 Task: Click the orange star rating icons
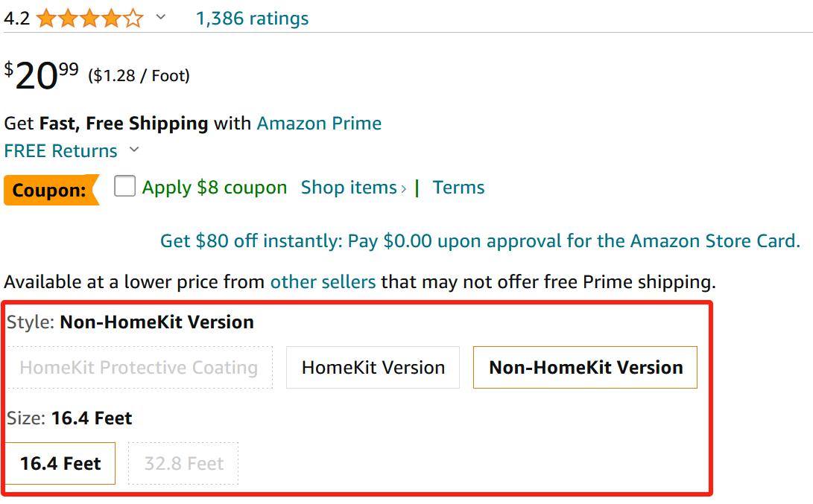[x=89, y=19]
